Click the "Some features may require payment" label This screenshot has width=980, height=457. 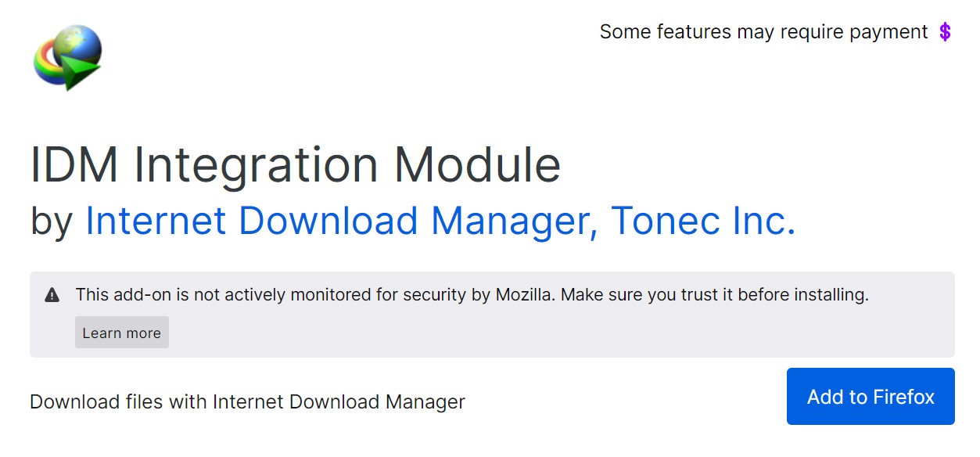coord(763,32)
